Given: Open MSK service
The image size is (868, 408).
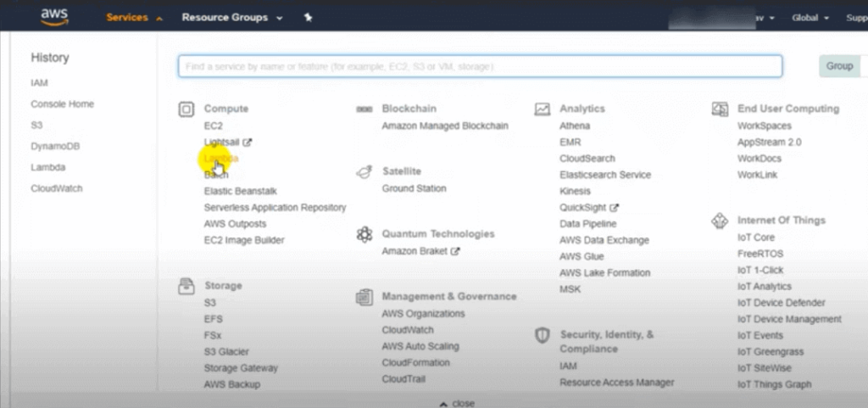Looking at the screenshot, I should 570,289.
